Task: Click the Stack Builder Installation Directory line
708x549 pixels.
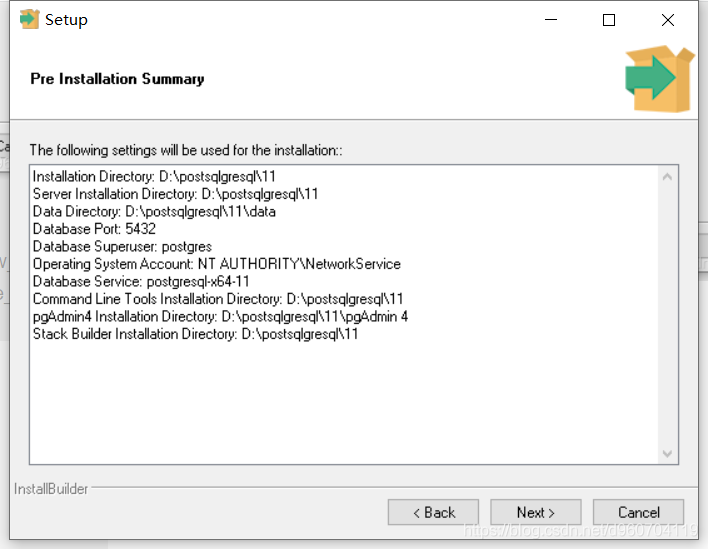Action: pyautogui.click(x=195, y=334)
